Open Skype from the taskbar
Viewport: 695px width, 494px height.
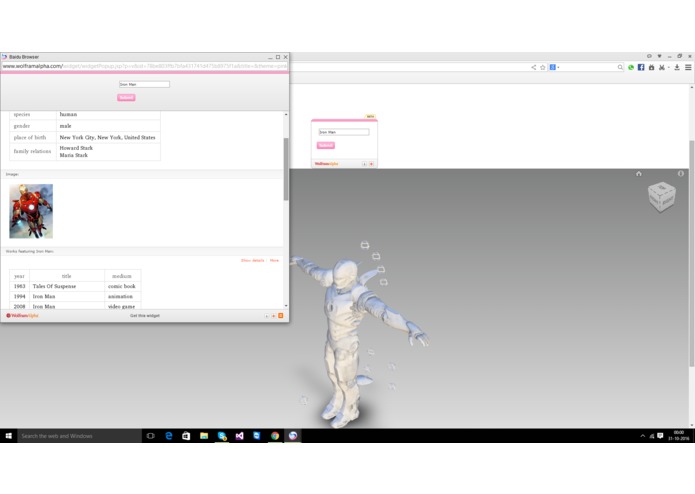[x=222, y=436]
